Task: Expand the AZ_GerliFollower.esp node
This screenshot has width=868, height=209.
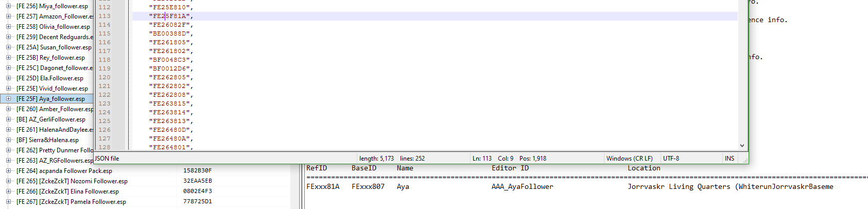Action: point(8,119)
